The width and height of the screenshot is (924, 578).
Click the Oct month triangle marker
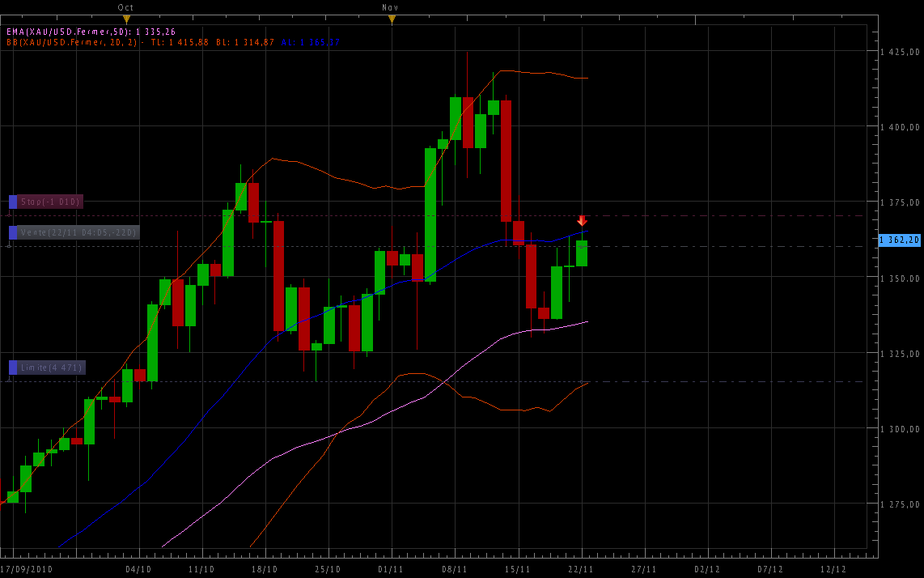click(126, 18)
